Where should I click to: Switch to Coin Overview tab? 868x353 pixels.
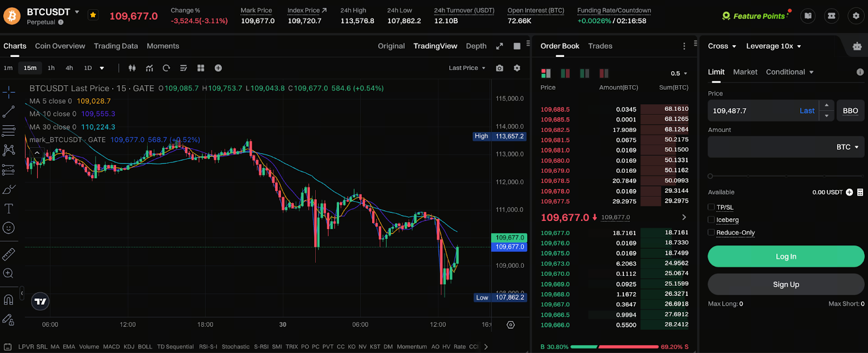pos(60,46)
